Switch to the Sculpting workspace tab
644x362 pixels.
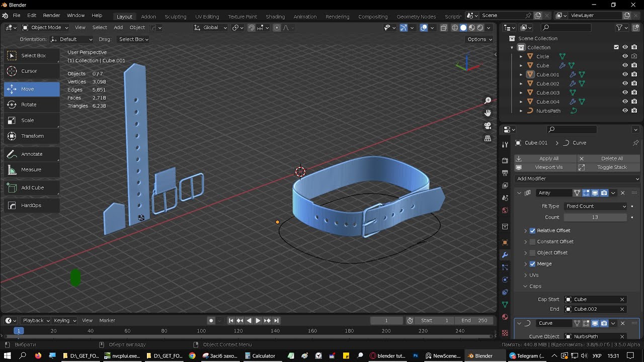tap(176, 17)
